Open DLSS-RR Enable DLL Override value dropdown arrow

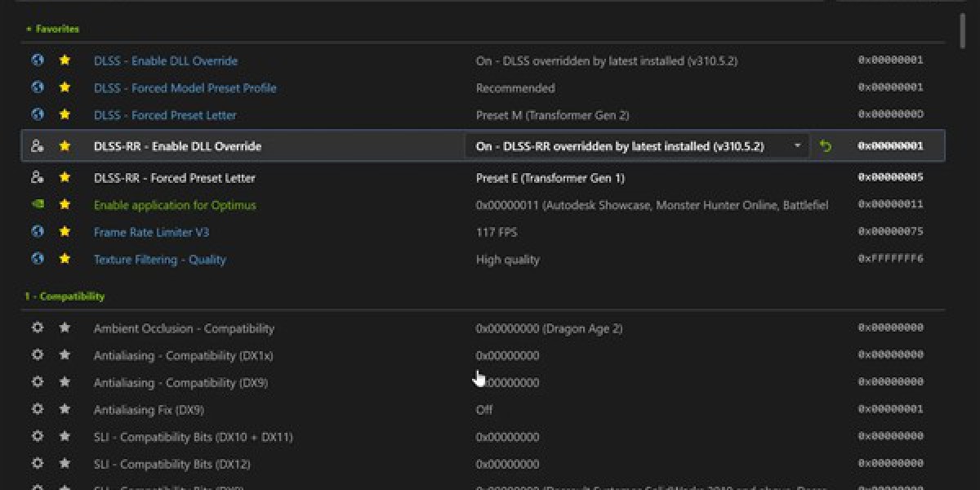point(797,146)
